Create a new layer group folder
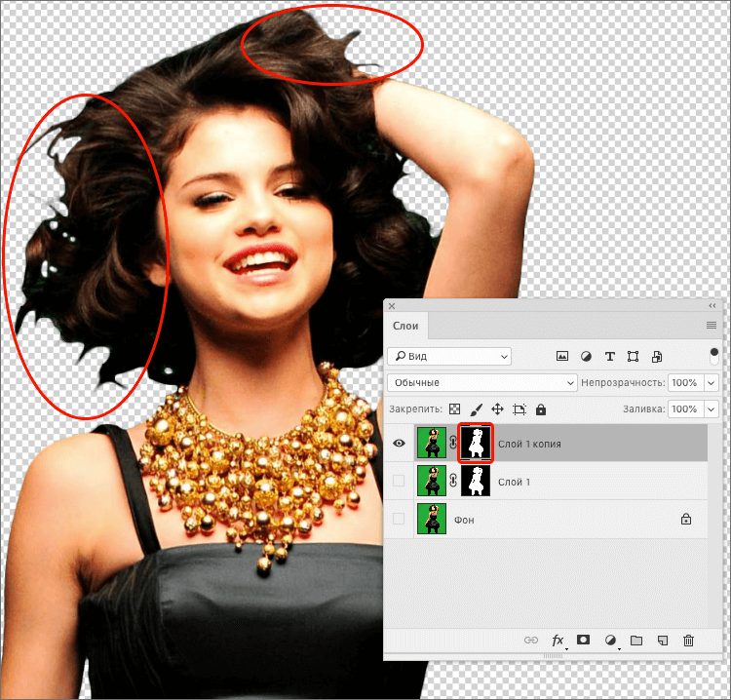Screen dimensions: 731x700 636,641
